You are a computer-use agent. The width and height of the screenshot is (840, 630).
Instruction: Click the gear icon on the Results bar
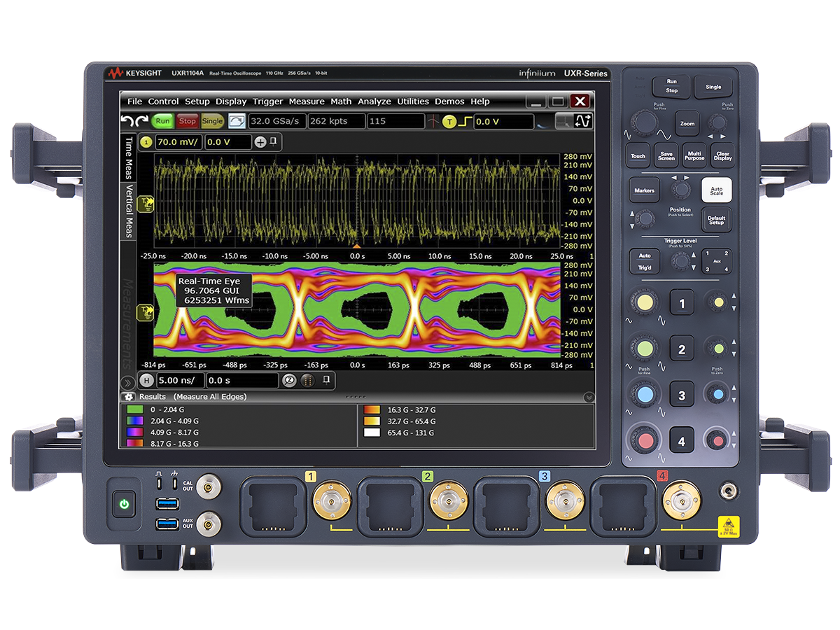tap(129, 396)
